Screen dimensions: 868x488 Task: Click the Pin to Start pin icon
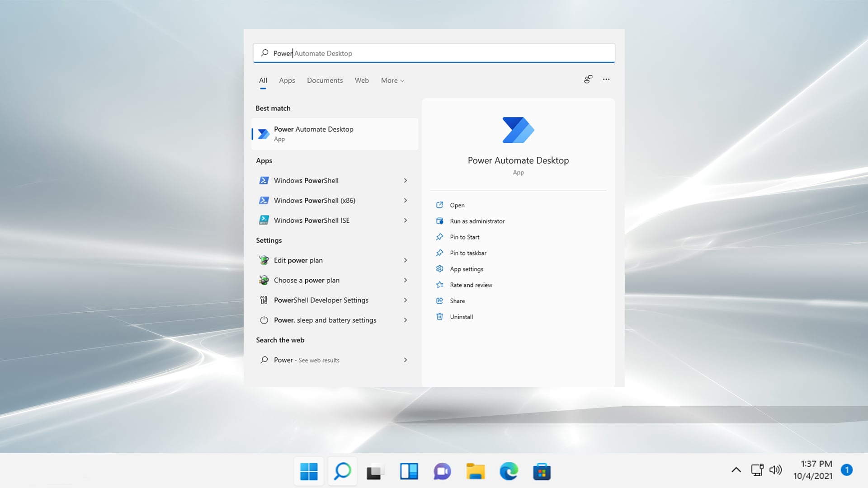pyautogui.click(x=439, y=237)
